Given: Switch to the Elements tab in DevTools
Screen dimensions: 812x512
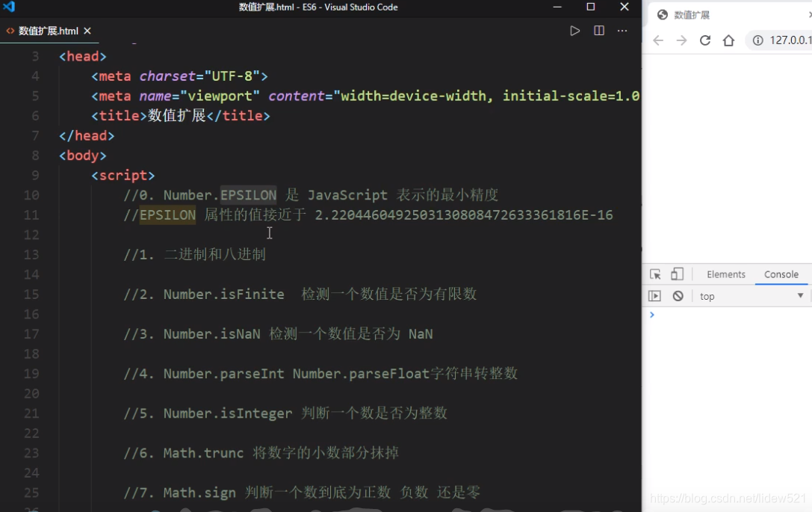Looking at the screenshot, I should (x=725, y=274).
